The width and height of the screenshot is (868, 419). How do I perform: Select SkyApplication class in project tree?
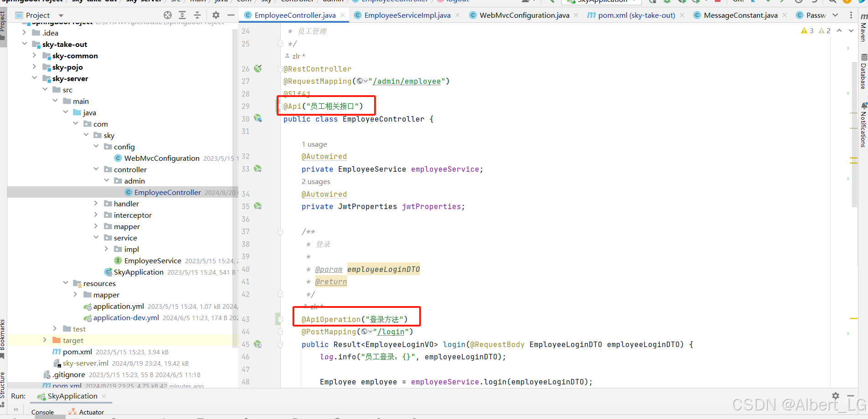(x=139, y=272)
